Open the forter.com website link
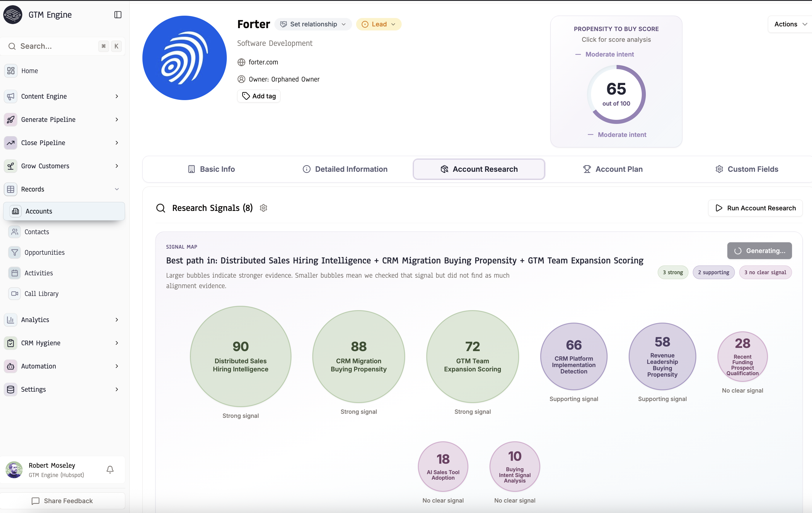The height and width of the screenshot is (513, 812). point(263,62)
